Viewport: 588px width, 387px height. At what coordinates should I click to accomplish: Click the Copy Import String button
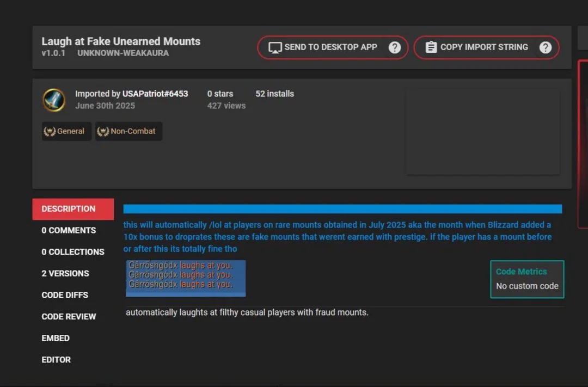(486, 47)
